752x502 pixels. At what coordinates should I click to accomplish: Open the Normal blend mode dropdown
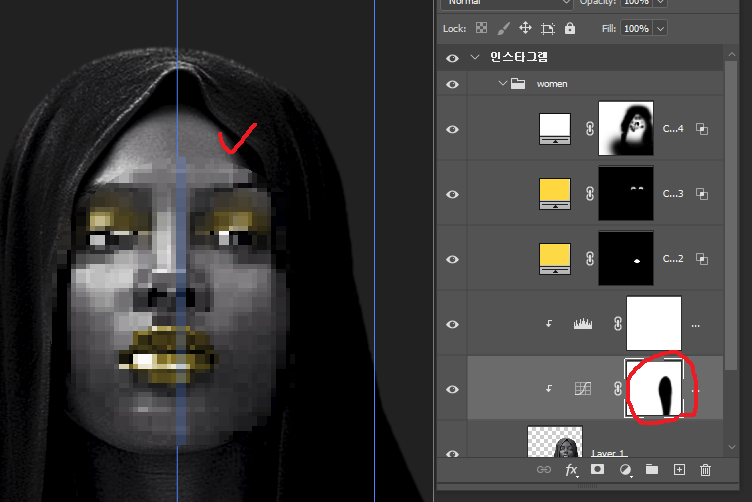click(506, 2)
